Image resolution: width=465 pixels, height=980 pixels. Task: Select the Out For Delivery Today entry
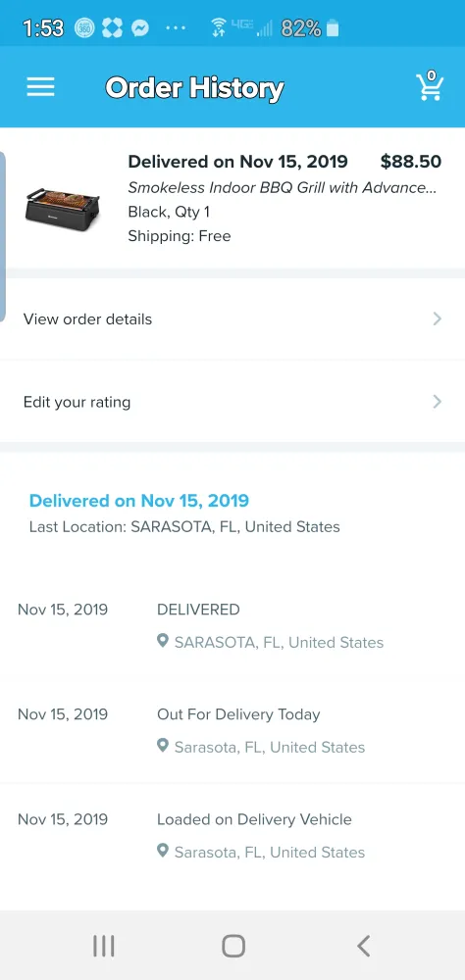(232, 730)
